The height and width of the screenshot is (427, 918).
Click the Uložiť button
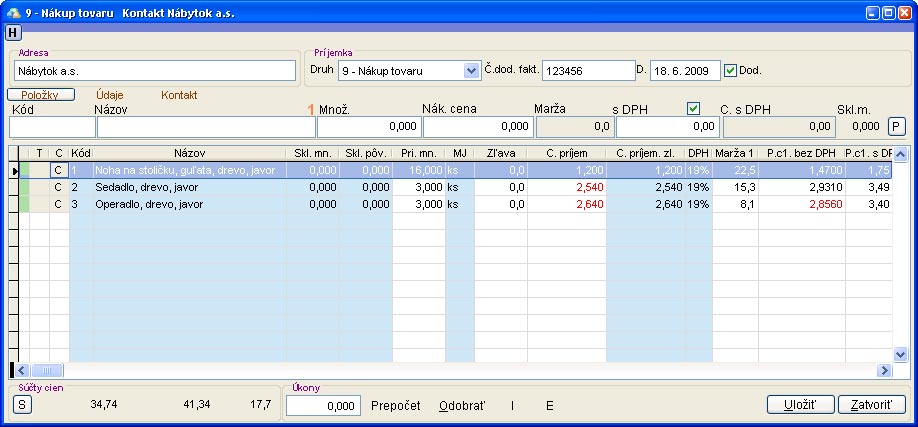click(800, 405)
